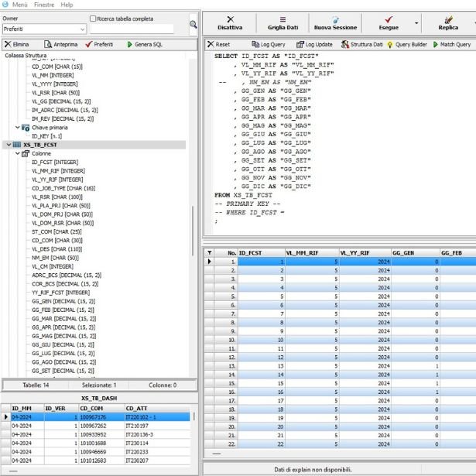Screen dimensions: 476x476
Task: Click the Replica toolbar icon
Action: tap(448, 22)
